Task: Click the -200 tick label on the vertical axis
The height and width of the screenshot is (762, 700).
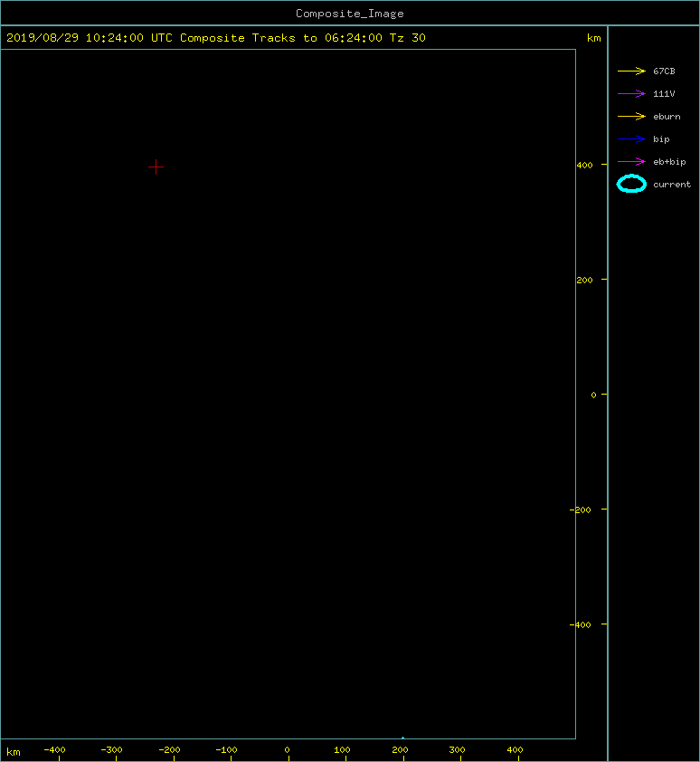Action: (x=580, y=510)
